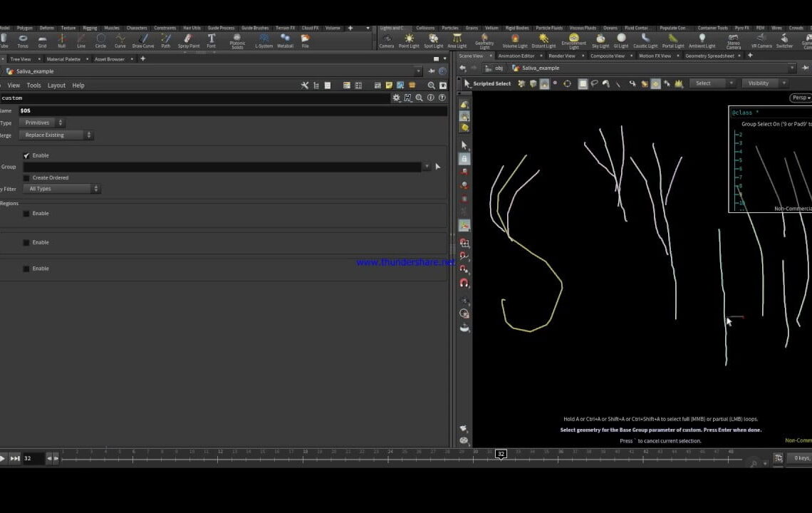Open the Tools menu
The height and width of the screenshot is (513, 812).
point(33,85)
